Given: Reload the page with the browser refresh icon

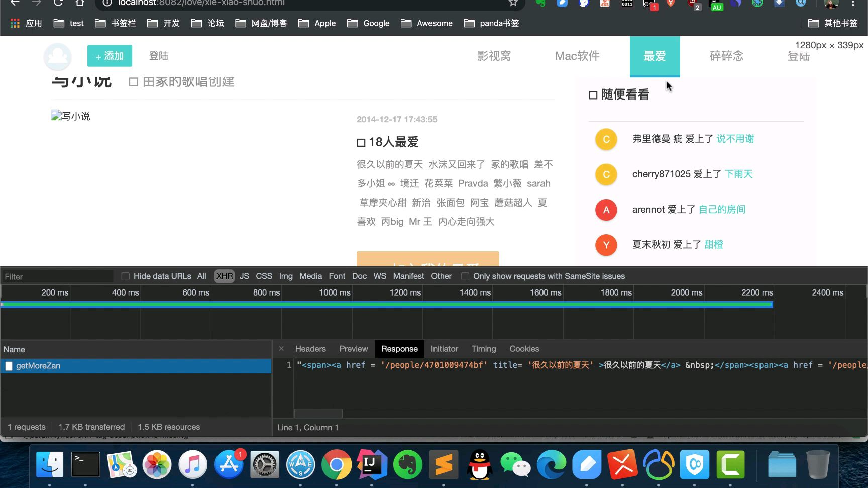Looking at the screenshot, I should (58, 3).
